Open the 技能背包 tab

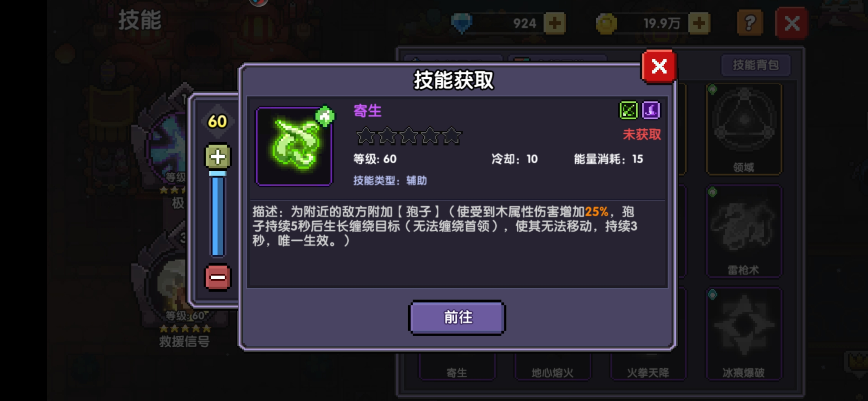point(756,65)
